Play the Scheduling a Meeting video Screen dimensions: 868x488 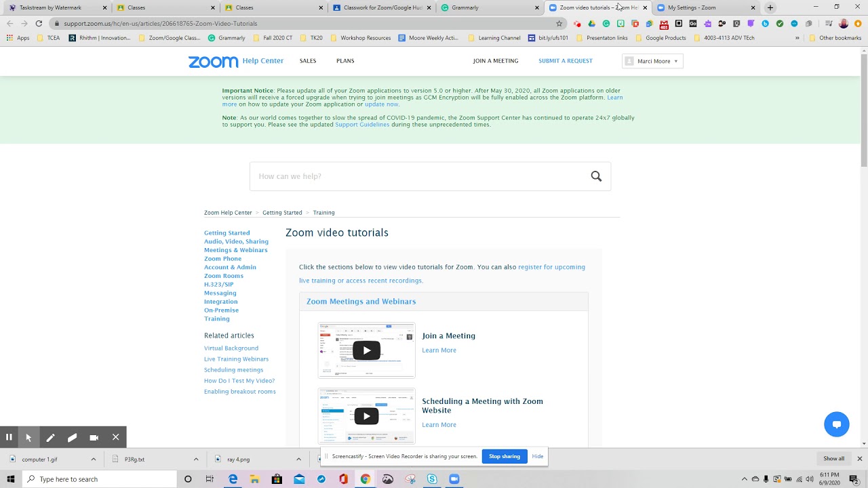click(366, 416)
